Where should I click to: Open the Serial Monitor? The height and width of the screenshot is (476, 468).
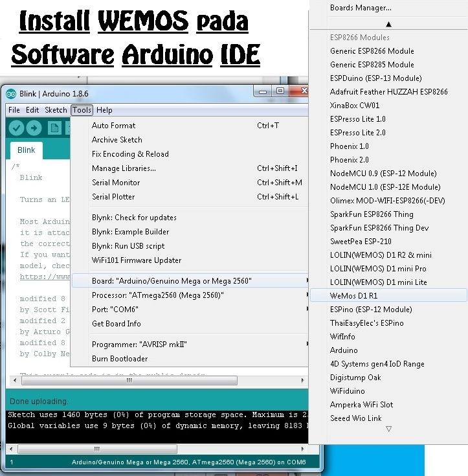pos(190,183)
